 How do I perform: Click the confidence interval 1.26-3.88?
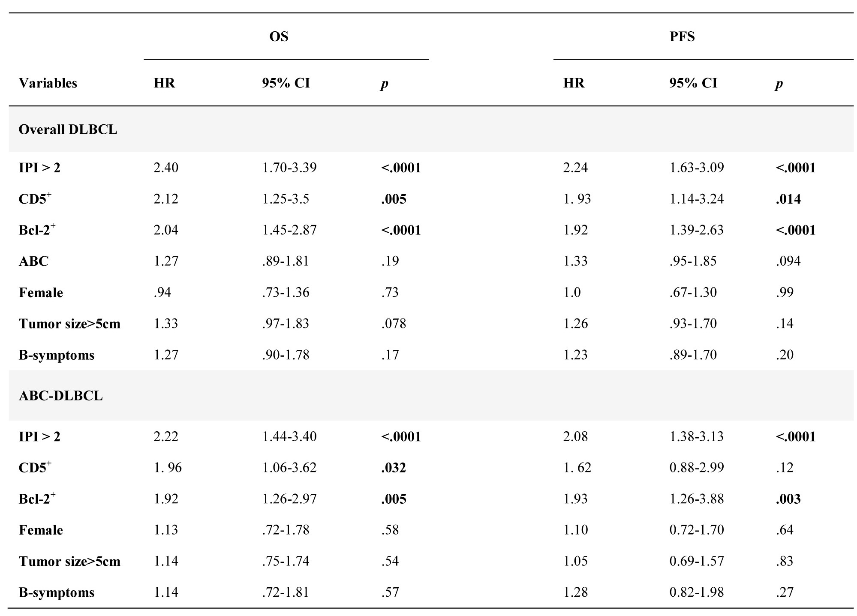[x=697, y=499]
